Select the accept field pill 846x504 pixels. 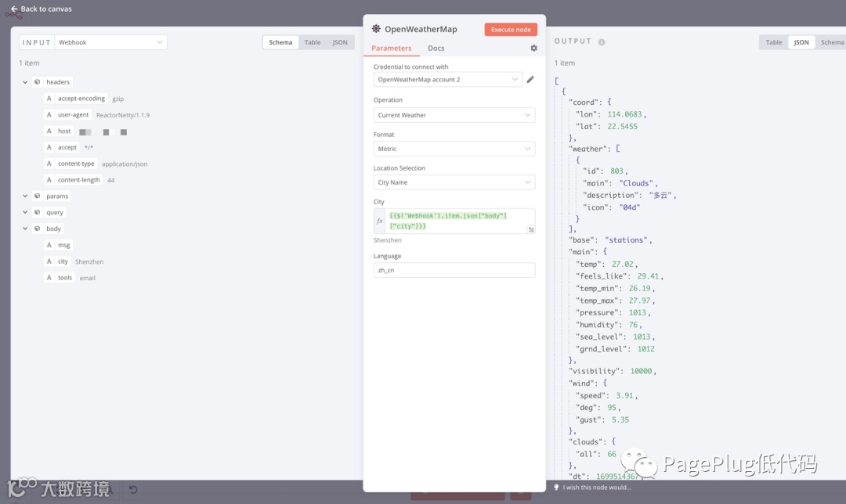62,147
